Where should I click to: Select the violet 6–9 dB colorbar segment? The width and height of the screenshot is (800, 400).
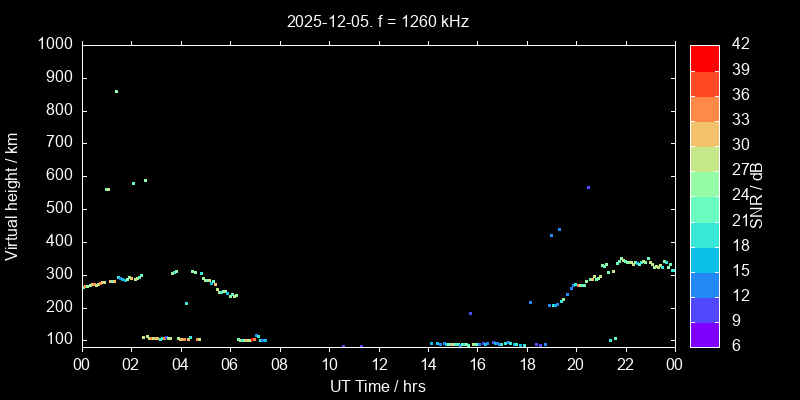coord(704,335)
